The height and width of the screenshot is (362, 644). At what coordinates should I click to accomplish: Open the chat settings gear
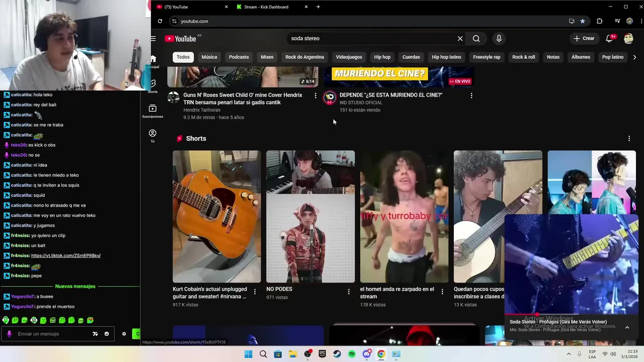pos(124,334)
